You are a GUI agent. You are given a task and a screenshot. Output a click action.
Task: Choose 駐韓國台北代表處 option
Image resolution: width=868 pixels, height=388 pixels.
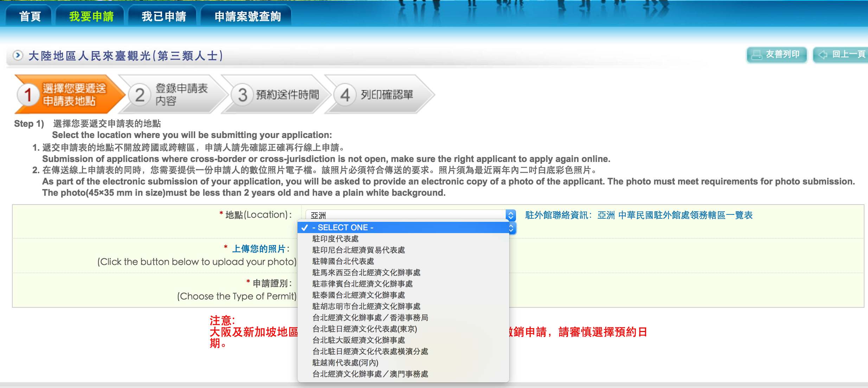coord(343,261)
